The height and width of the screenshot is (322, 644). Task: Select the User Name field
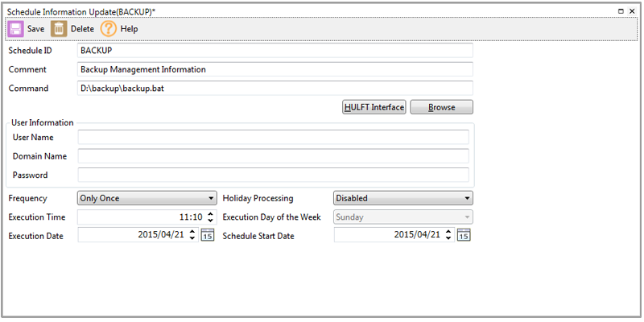(273, 138)
